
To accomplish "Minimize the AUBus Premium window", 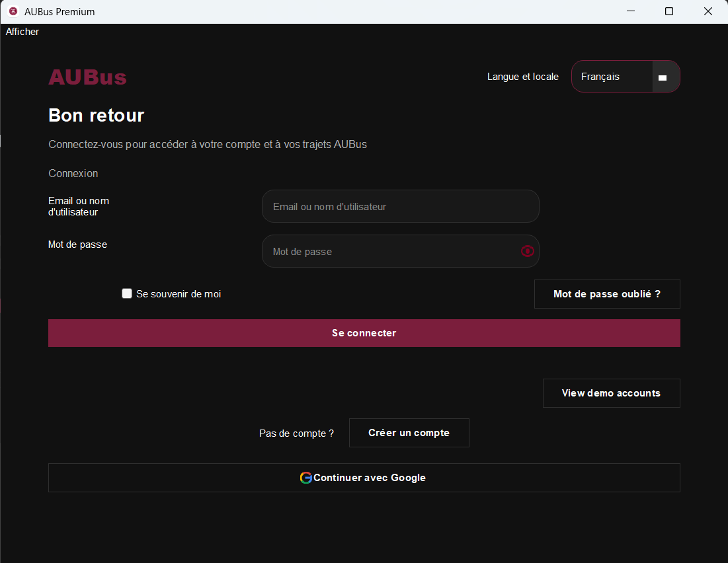I will click(631, 11).
